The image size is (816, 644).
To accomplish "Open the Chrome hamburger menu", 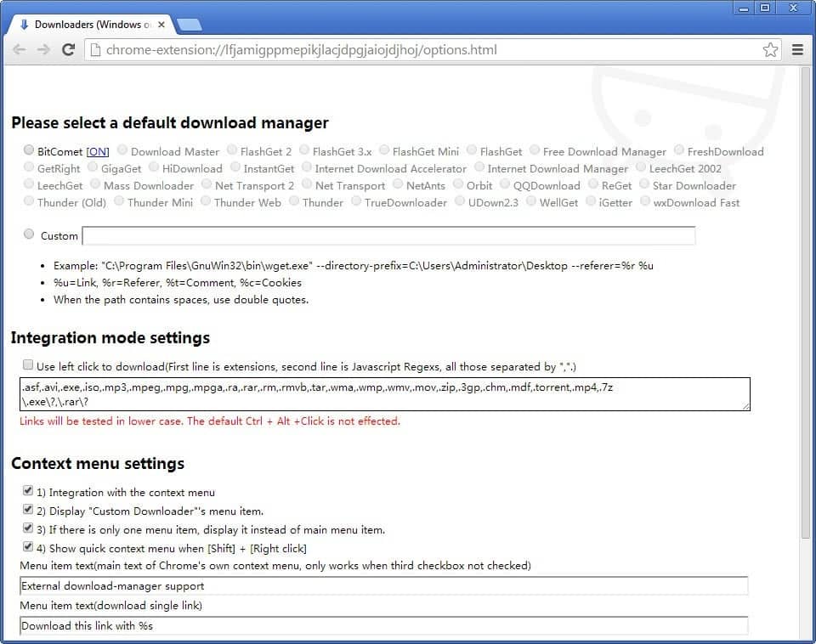I will [x=797, y=50].
